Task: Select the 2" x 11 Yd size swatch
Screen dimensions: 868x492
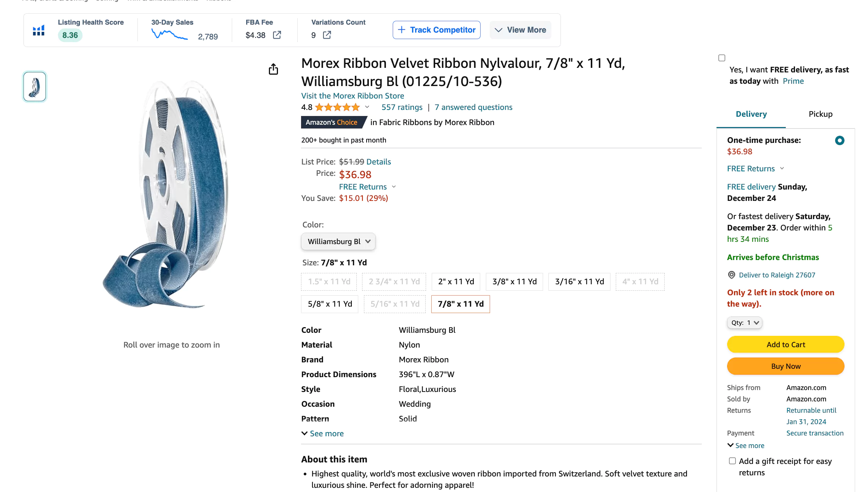Action: click(456, 282)
